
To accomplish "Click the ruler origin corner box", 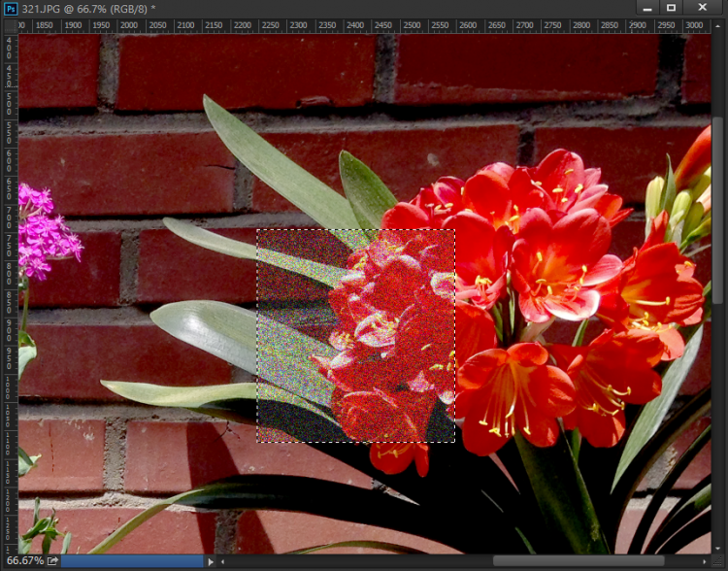I will (10, 26).
